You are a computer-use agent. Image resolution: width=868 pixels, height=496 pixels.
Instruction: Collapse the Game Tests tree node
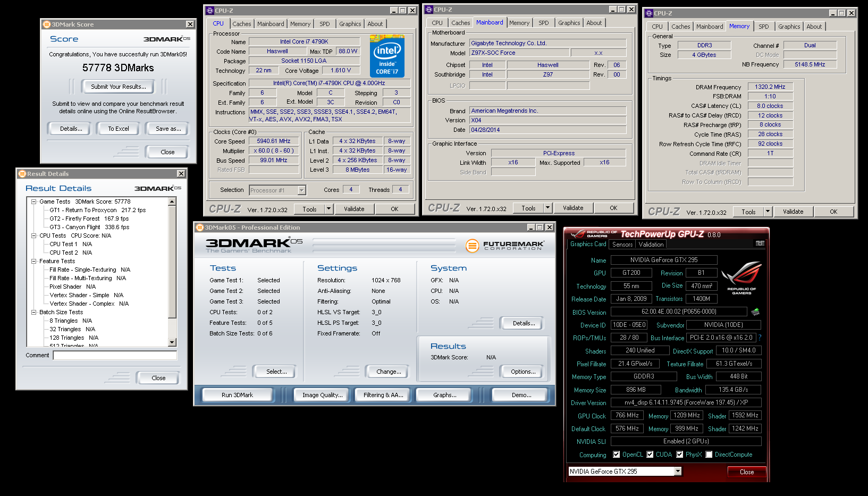pos(34,202)
